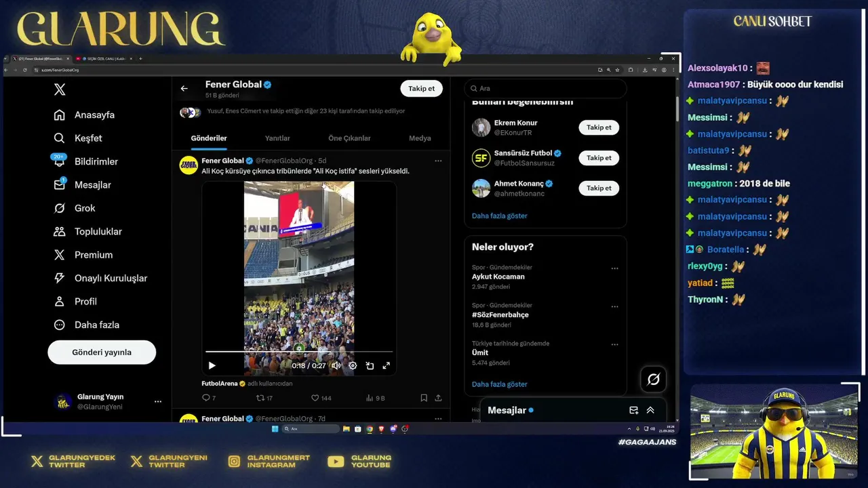Open more options for Aykut Kocaman trend

614,268
